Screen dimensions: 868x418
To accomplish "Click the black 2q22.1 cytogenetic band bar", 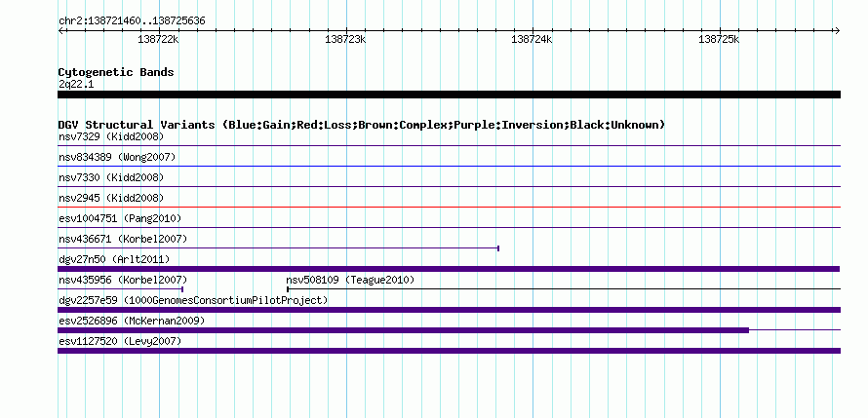I will (449, 95).
